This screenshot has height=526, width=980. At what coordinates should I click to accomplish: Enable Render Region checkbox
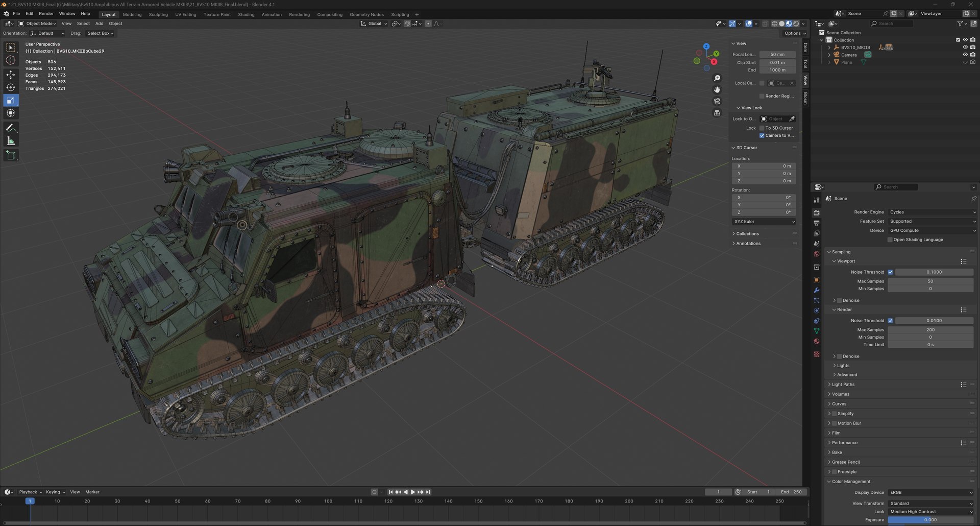coord(762,96)
